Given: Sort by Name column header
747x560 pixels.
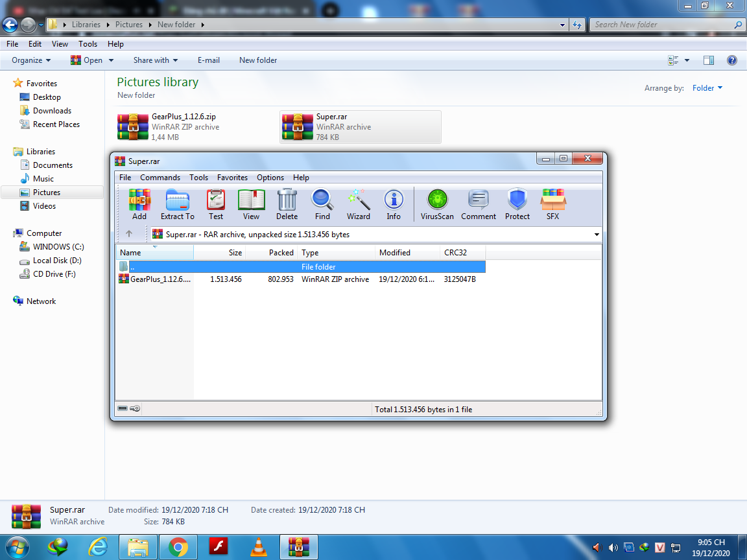Looking at the screenshot, I should (x=154, y=252).
